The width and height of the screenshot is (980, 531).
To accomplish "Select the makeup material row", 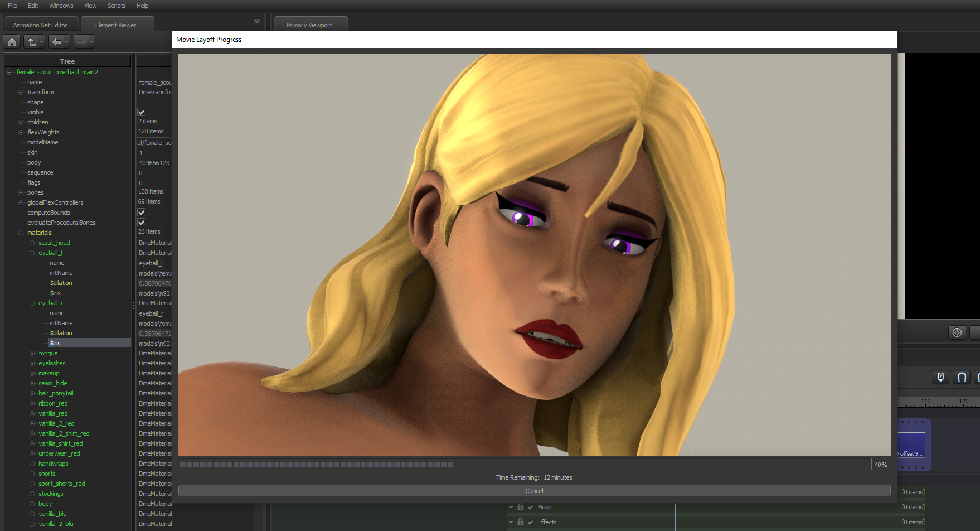I will 48,373.
